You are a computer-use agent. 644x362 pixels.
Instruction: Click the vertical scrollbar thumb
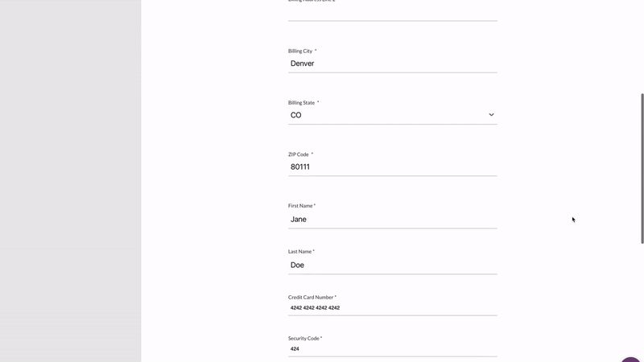(642, 167)
